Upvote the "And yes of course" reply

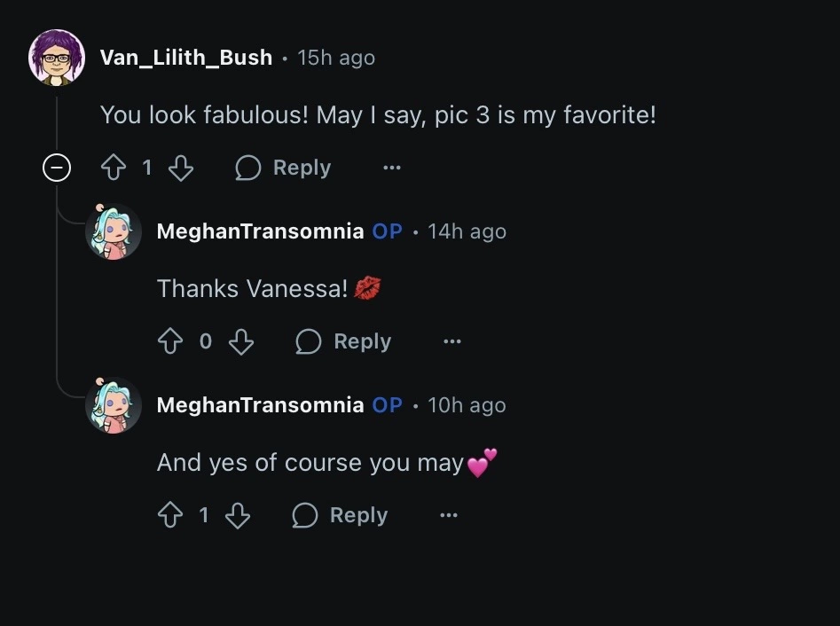pos(170,515)
